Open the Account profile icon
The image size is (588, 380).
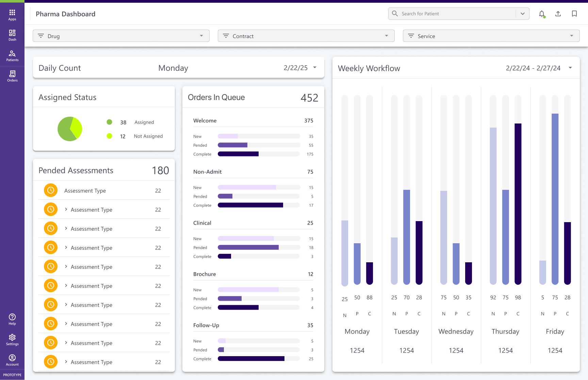coord(12,360)
